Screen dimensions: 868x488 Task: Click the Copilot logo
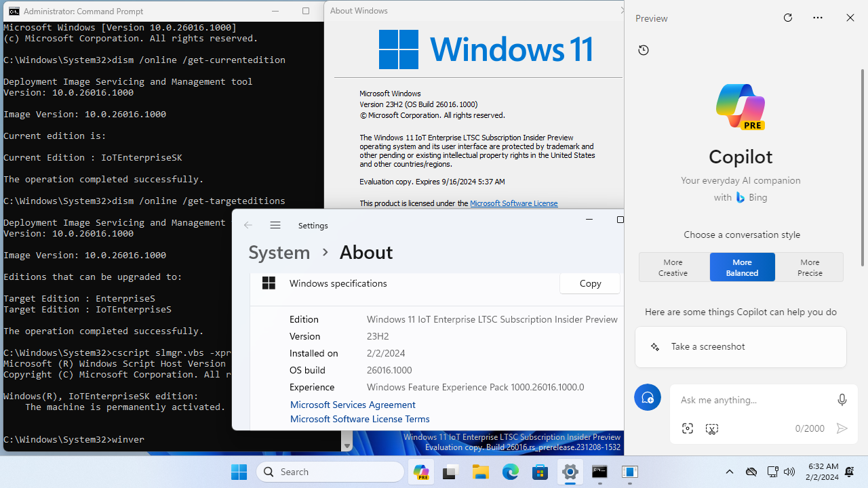pos(741,106)
